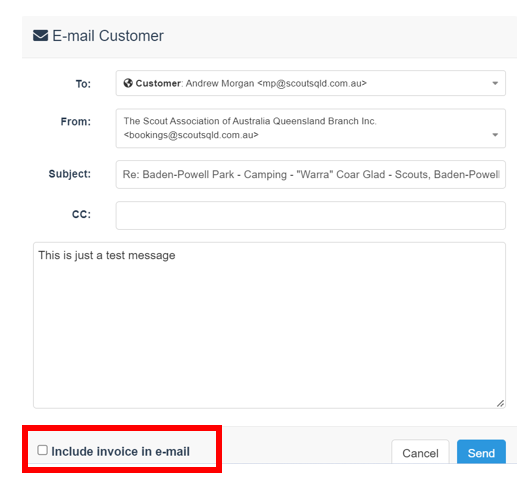Click the From: field label
This screenshot has height=478, width=522.
(x=76, y=122)
